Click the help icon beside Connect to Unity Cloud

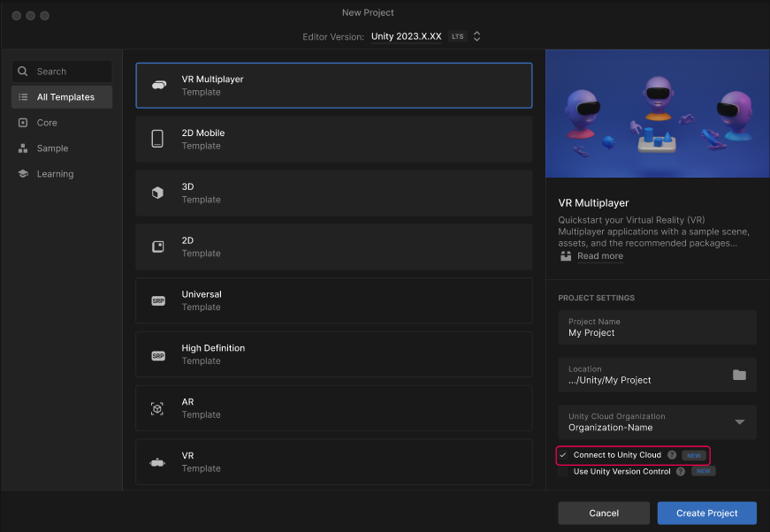(x=671, y=454)
